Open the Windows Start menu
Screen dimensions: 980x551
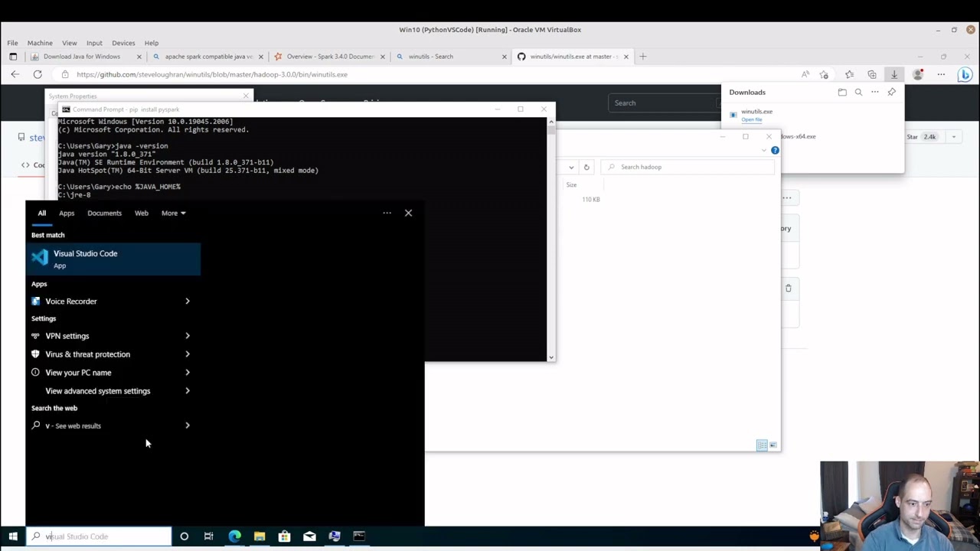coord(13,536)
